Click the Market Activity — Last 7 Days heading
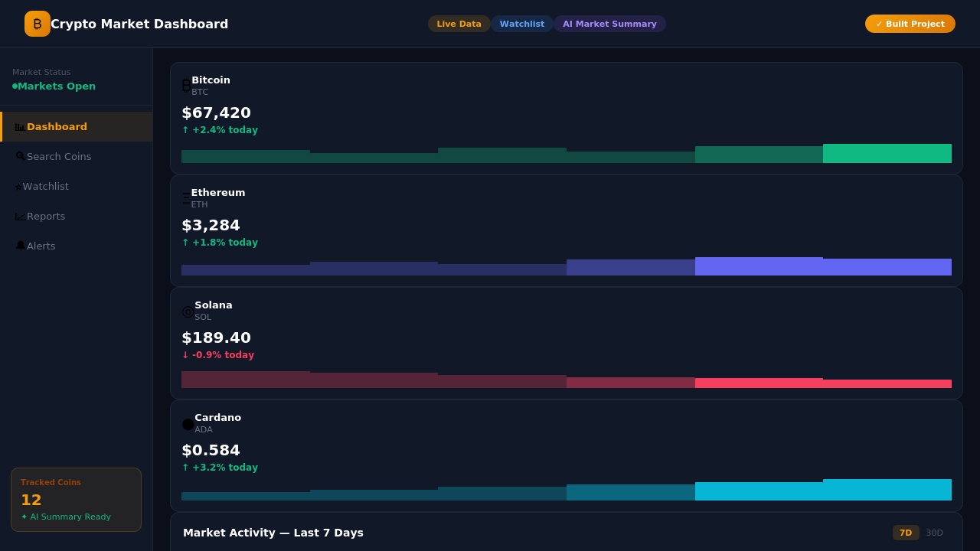980x551 pixels. click(x=273, y=533)
